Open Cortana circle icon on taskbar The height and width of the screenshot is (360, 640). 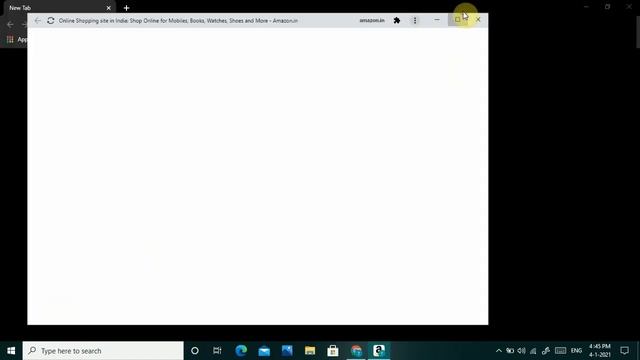pos(195,351)
